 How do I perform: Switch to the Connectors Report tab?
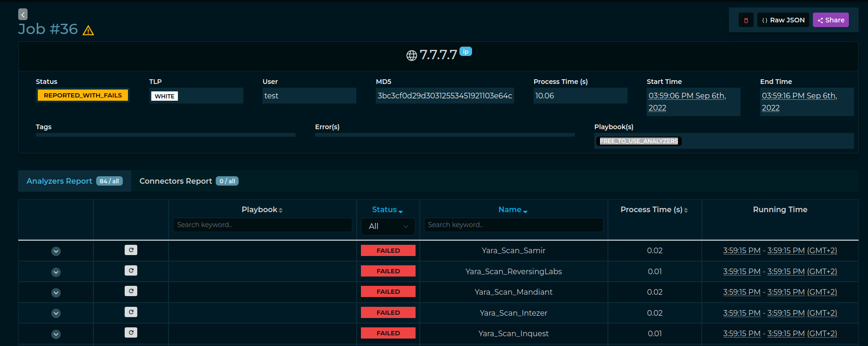[x=189, y=181]
